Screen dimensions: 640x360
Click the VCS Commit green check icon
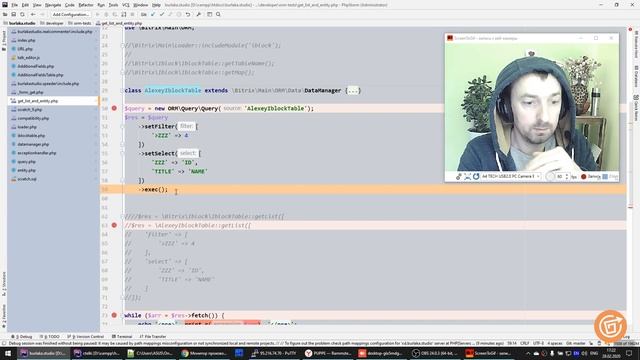click(x=162, y=14)
